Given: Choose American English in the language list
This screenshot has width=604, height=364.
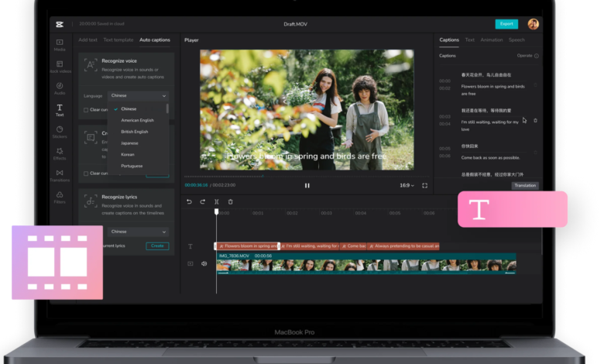Looking at the screenshot, I should [138, 120].
